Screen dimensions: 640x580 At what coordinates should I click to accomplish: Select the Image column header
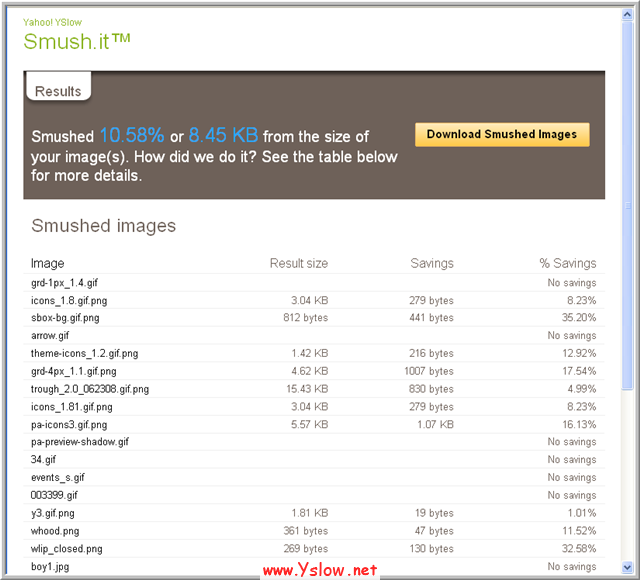click(x=48, y=263)
